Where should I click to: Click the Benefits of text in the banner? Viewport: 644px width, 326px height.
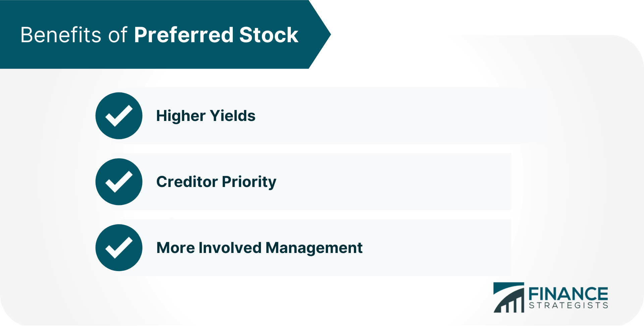click(x=74, y=35)
